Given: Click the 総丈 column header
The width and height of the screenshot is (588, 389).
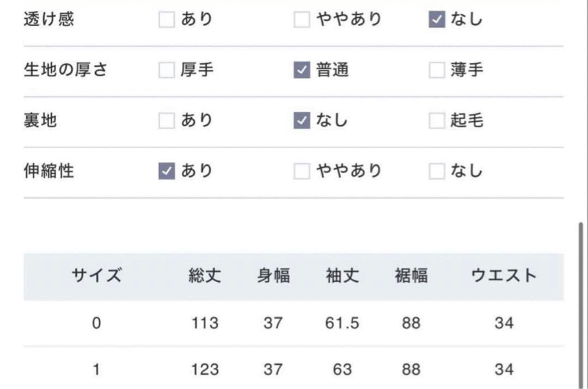Looking at the screenshot, I should (205, 276).
